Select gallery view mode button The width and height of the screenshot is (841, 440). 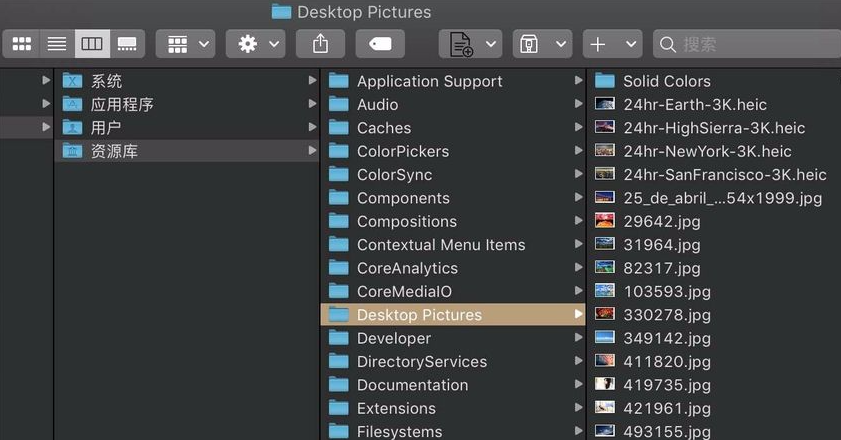click(x=127, y=44)
